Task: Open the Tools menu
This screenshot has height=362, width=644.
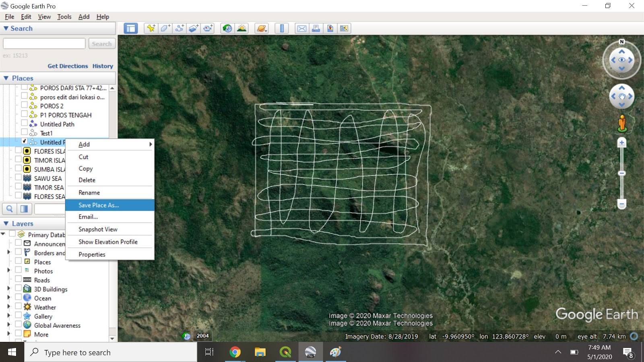Action: pos(64,16)
